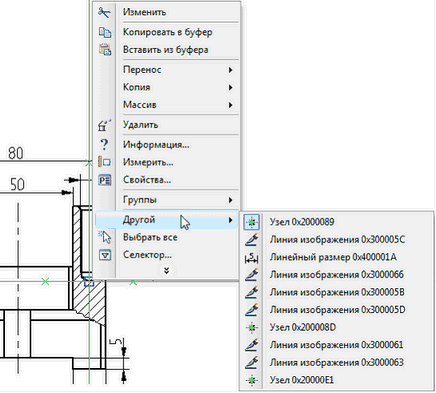Click the delete icon beside Удалить
This screenshot has width=436, height=393.
click(105, 125)
